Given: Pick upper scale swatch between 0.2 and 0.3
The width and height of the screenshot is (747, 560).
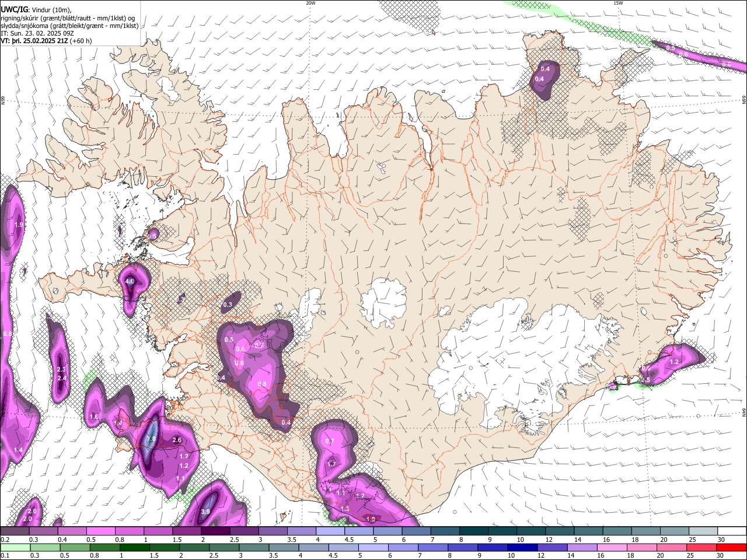Looking at the screenshot, I should [x=15, y=531].
